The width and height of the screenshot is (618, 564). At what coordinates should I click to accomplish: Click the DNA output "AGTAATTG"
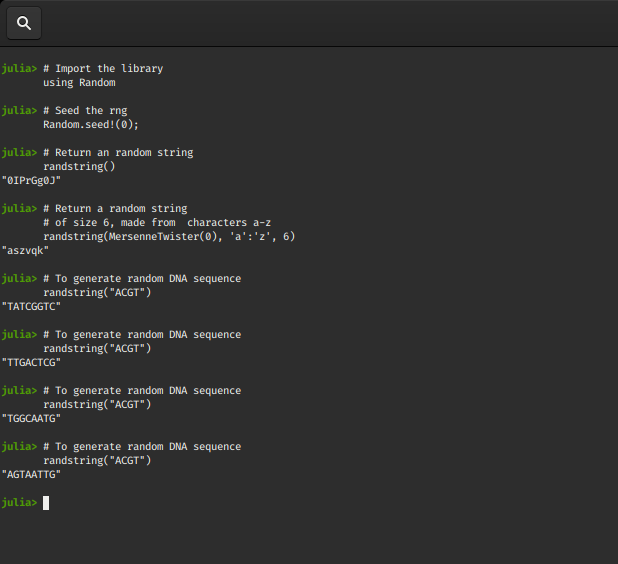pos(32,475)
